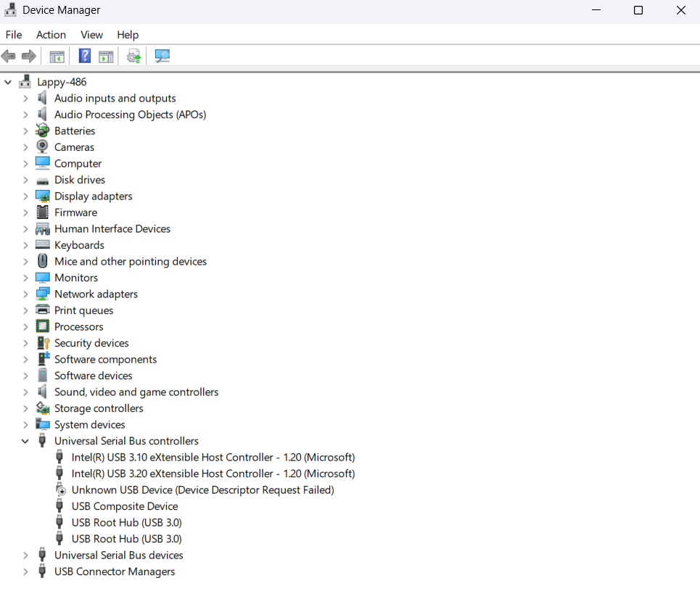Expand USB Connector Managers
700x591 pixels.
25,571
